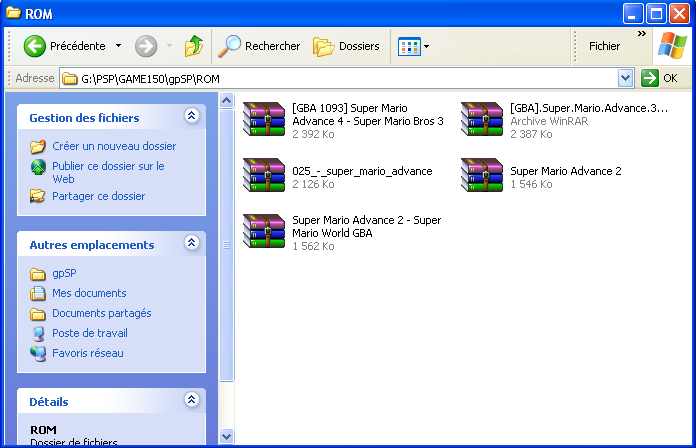
Task: Click the shared folder icon beside Partager
Action: [38, 196]
